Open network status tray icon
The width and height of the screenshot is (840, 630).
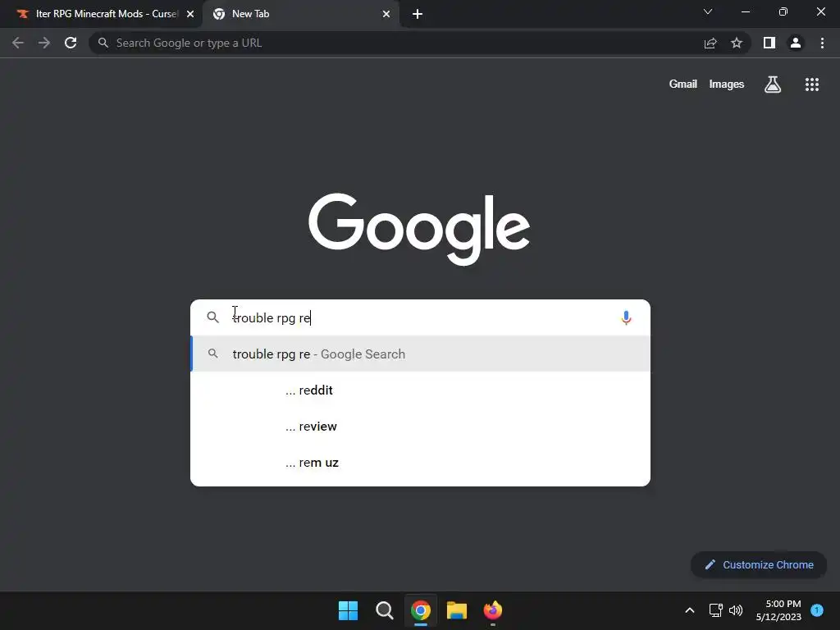click(x=715, y=610)
